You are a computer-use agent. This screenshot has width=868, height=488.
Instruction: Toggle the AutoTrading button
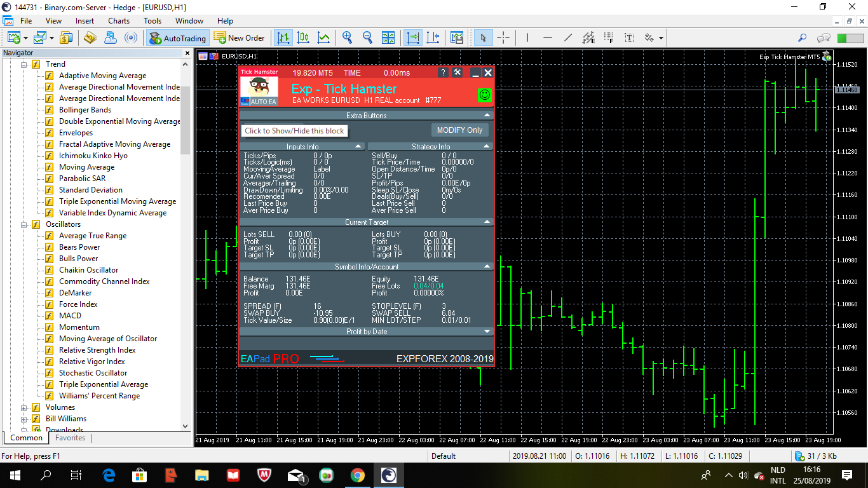(x=177, y=38)
